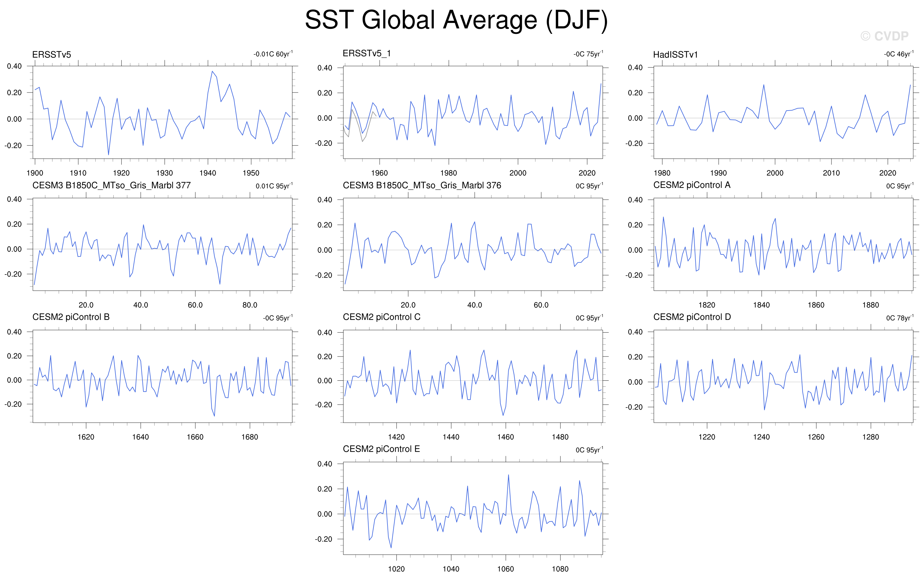Screen dimensions: 924x581
Task: Click the ERSSTv5_1 panel title
Action: (366, 53)
